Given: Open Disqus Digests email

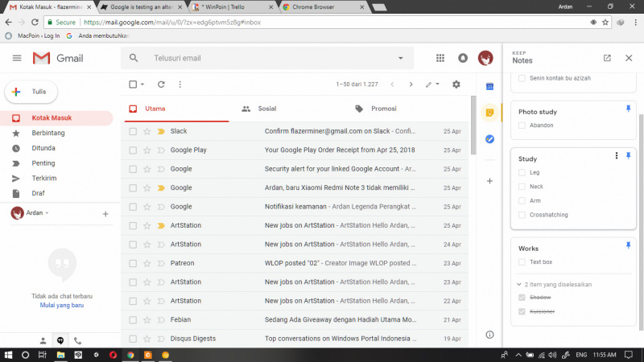Looking at the screenshot, I should [295, 339].
